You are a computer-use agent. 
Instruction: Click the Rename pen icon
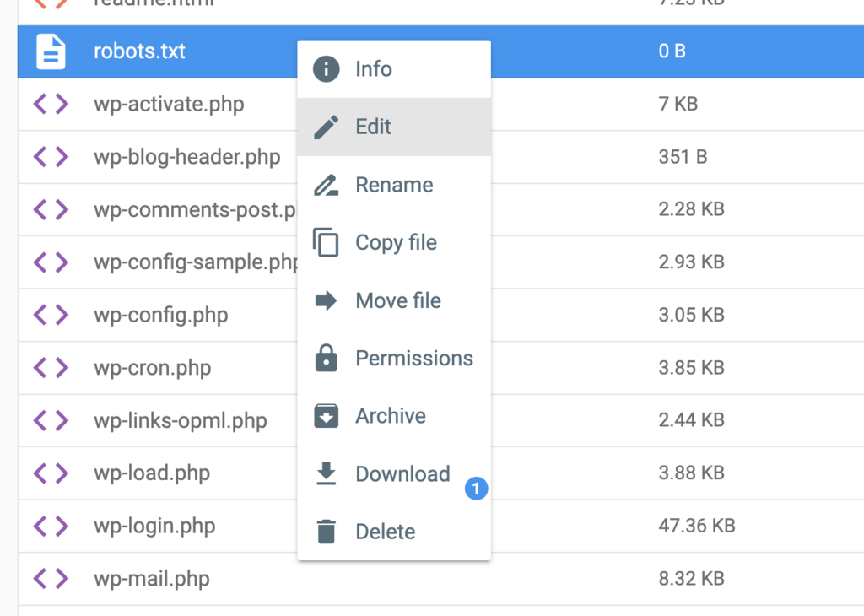(327, 185)
